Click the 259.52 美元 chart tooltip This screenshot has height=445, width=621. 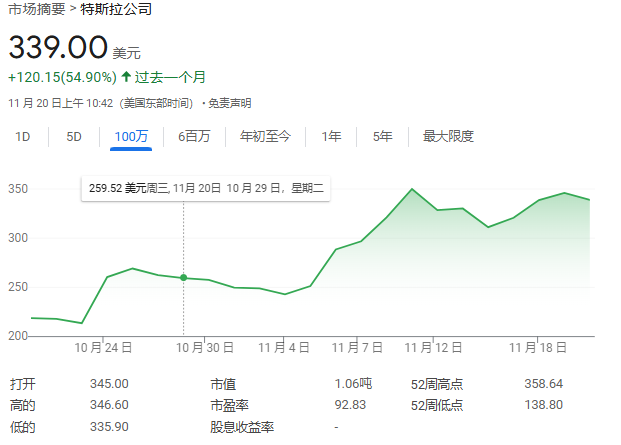(x=206, y=188)
